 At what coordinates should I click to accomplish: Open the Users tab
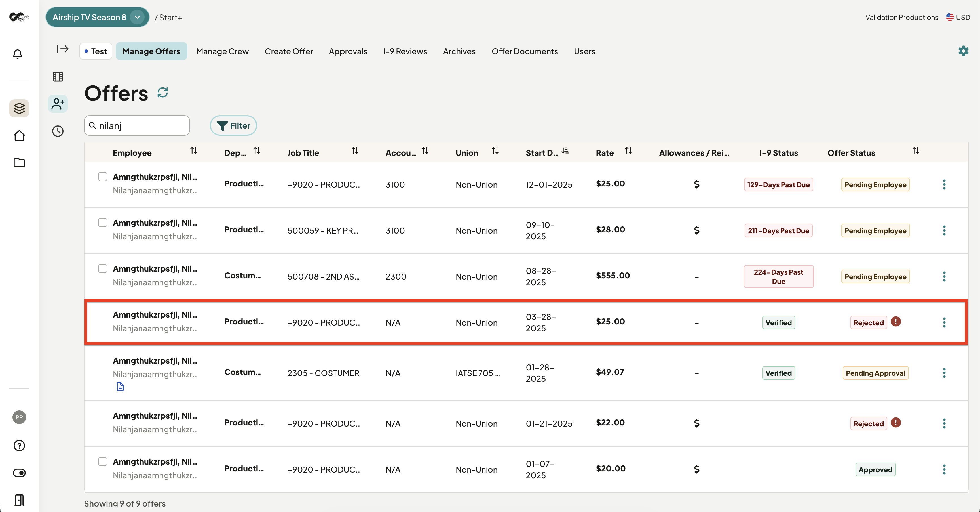(584, 51)
